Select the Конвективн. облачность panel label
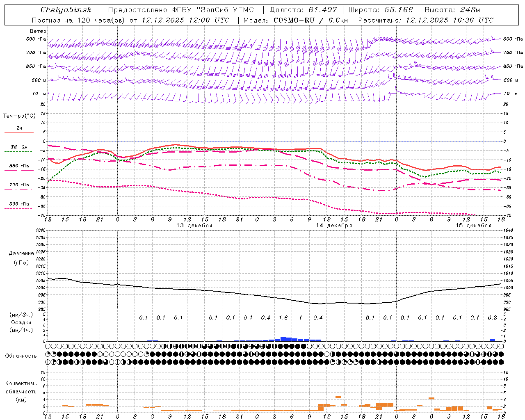Screen dimensions: 525x420 tap(21, 388)
